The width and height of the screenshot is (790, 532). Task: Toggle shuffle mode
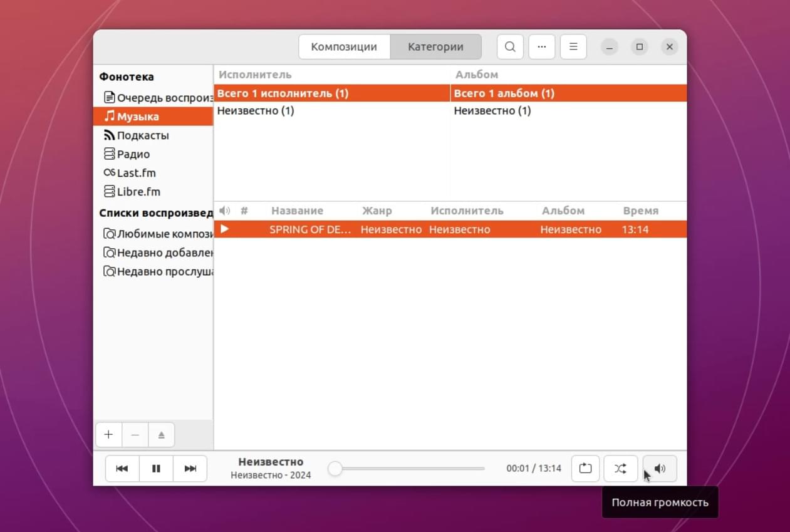[620, 469]
